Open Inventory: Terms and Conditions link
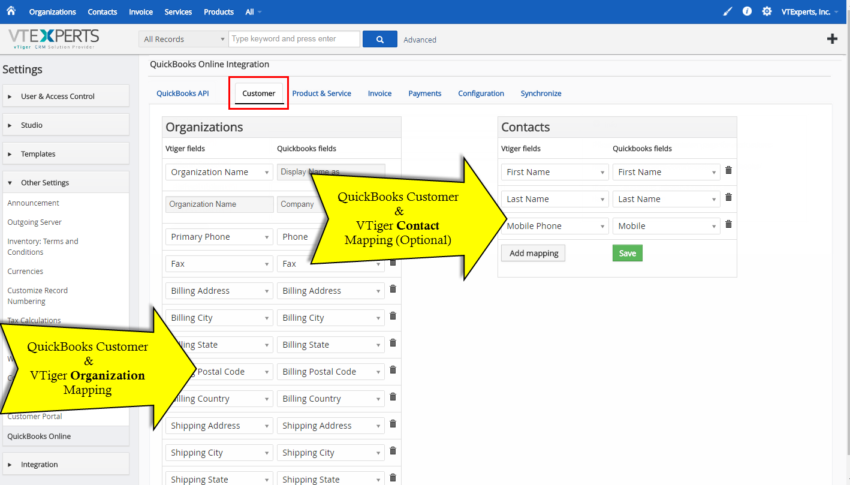 43,247
